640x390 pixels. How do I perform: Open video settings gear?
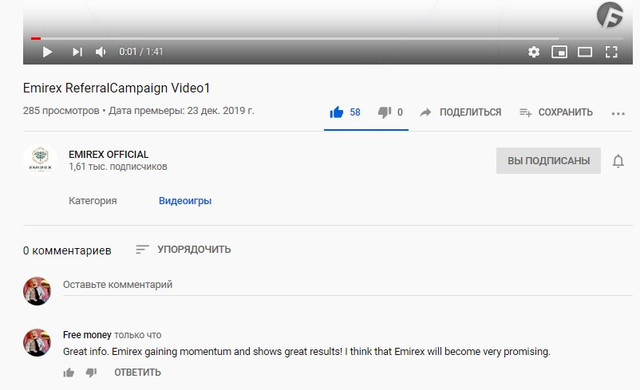pyautogui.click(x=533, y=52)
